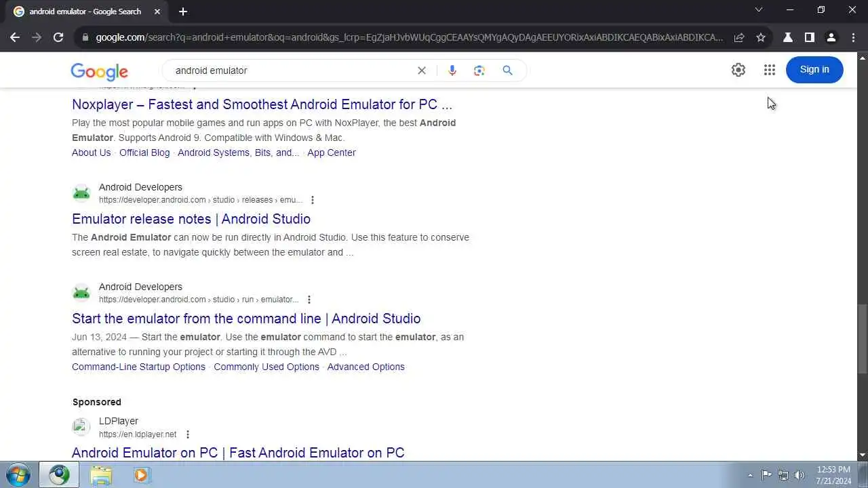
Task: Open more options for command line result
Action: [309, 300]
